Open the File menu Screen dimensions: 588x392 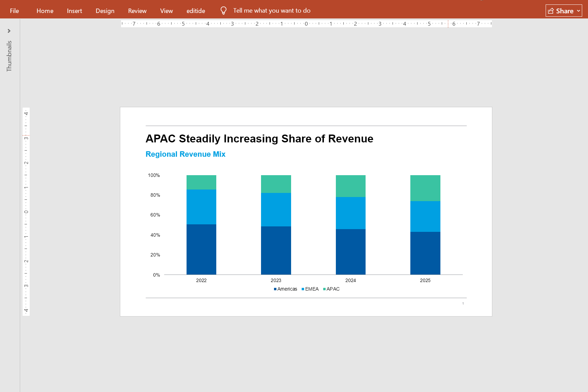pyautogui.click(x=14, y=11)
